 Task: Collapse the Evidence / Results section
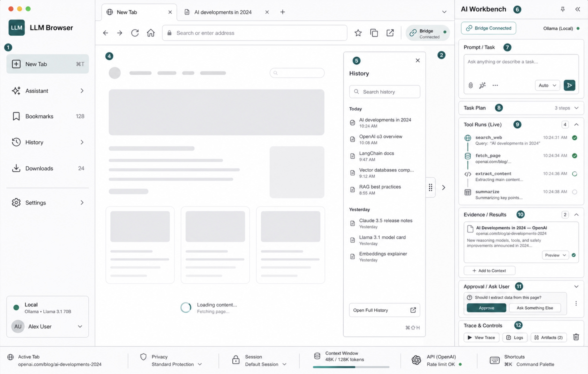point(576,215)
